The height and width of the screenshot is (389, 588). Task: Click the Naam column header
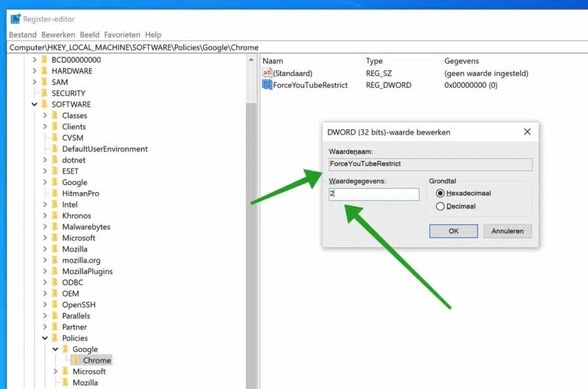pyautogui.click(x=272, y=61)
